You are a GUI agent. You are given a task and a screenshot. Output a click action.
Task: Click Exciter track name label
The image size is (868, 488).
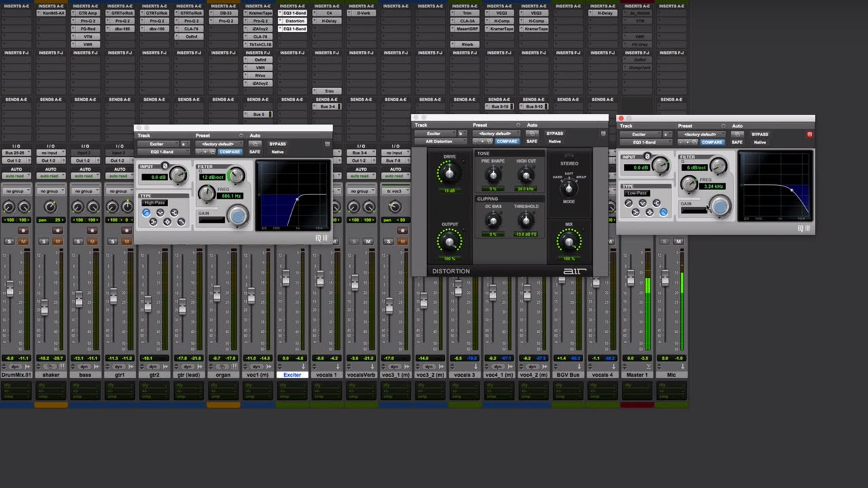pyautogui.click(x=292, y=375)
